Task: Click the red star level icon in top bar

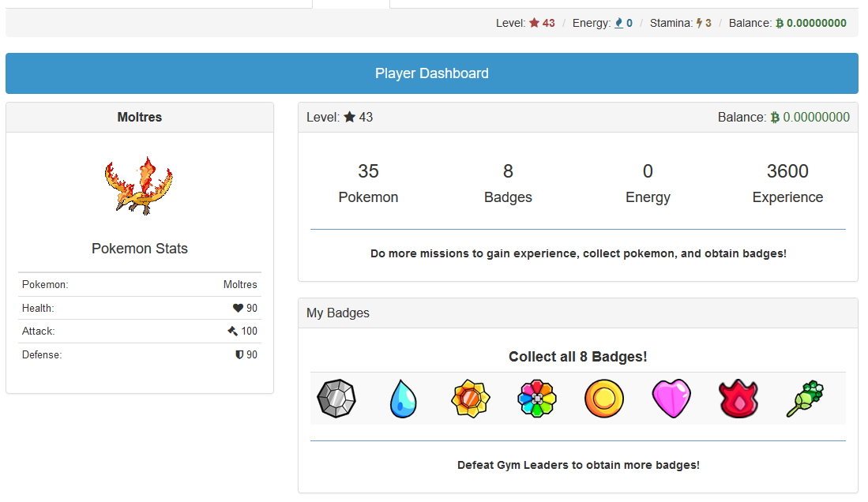Action: click(x=534, y=23)
